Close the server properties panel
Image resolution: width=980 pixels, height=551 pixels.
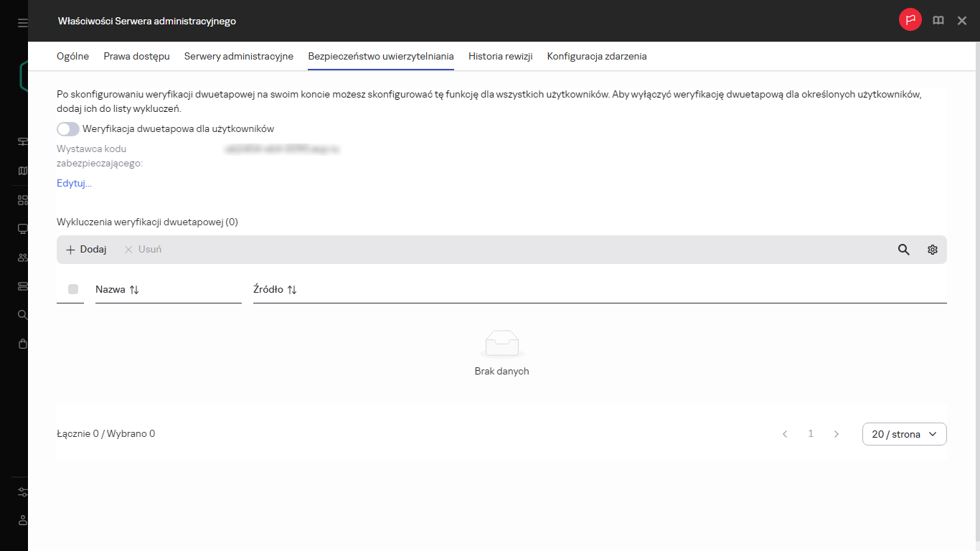tap(962, 21)
